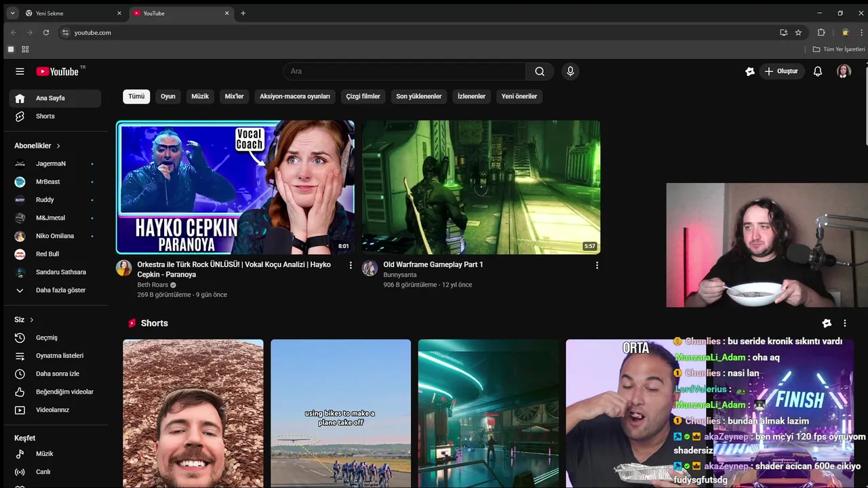868x488 pixels.
Task: Open Daha sonra izle list
Action: 56,374
